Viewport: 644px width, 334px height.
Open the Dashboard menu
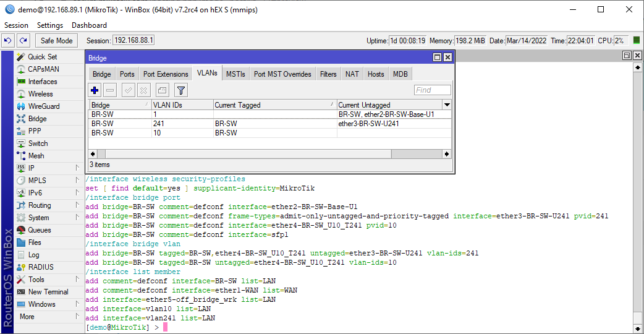(x=89, y=25)
